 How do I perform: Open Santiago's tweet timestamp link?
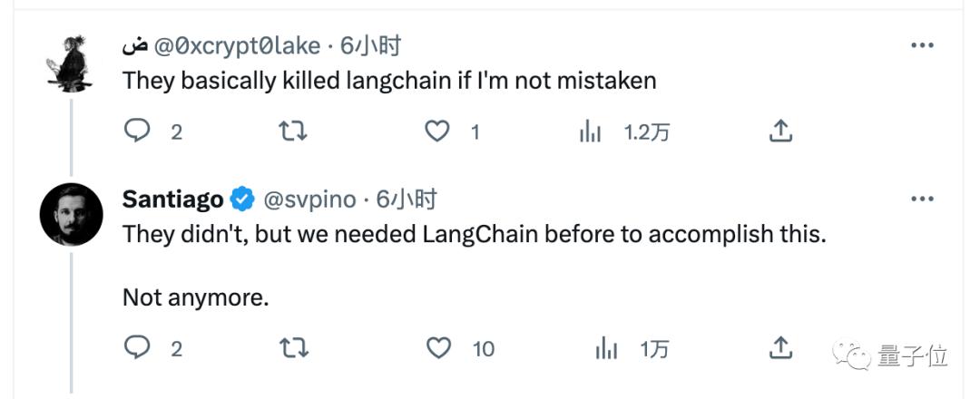(407, 199)
